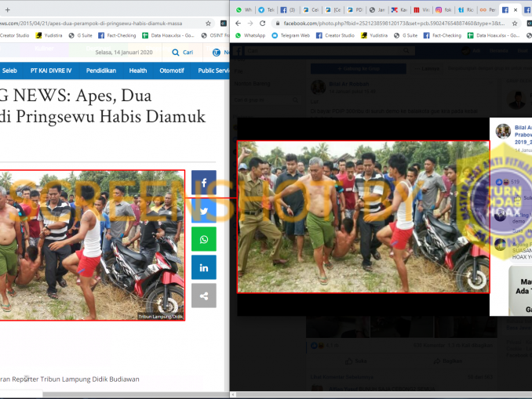Go forward in right browser window
Screen dimensions: 532x399
[x=250, y=24]
